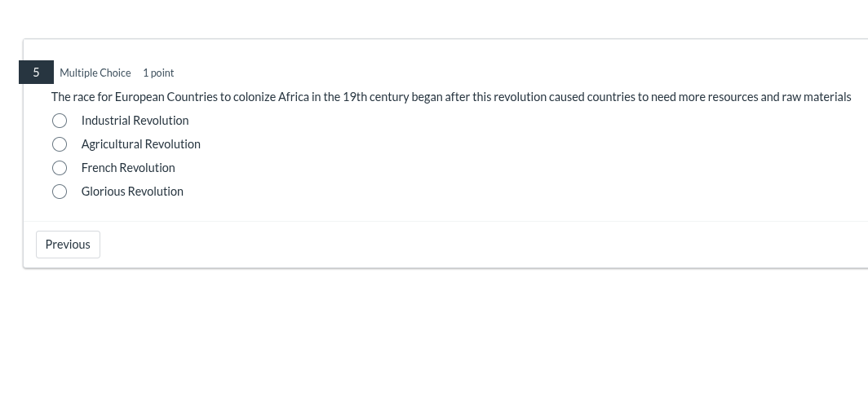
Task: Click "European Countries" in the question prompt
Action: click(166, 97)
